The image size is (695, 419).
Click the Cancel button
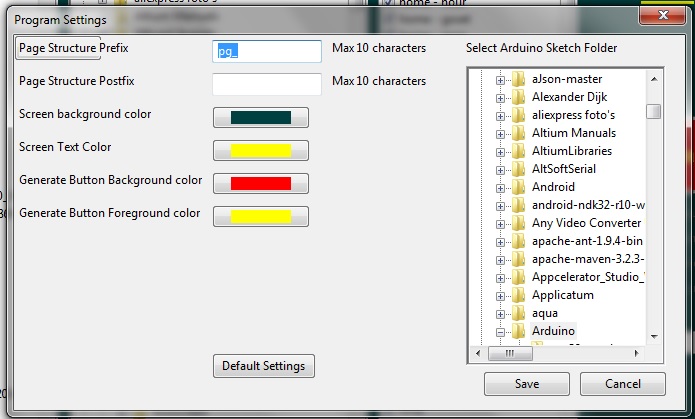click(623, 384)
